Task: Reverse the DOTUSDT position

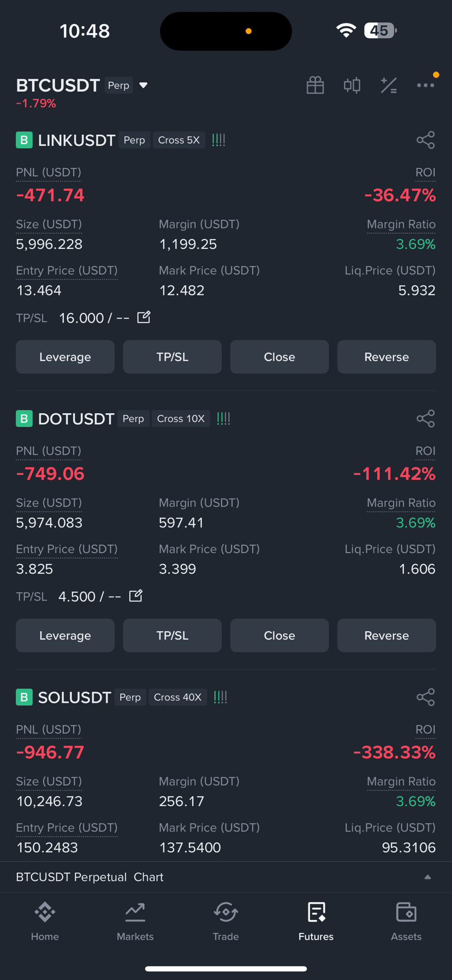Action: pos(386,635)
